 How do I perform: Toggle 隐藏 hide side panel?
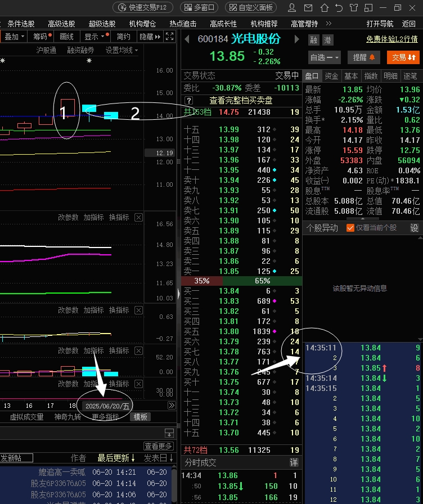tap(150, 37)
